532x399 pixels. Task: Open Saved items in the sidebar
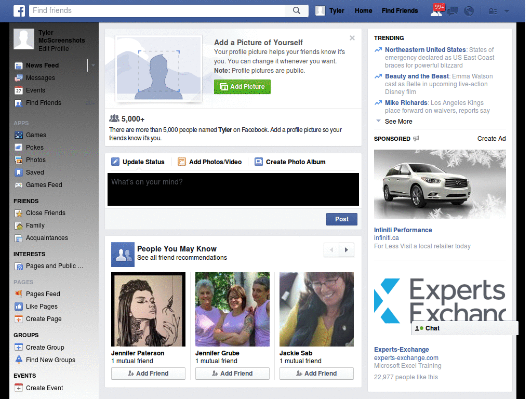click(35, 172)
